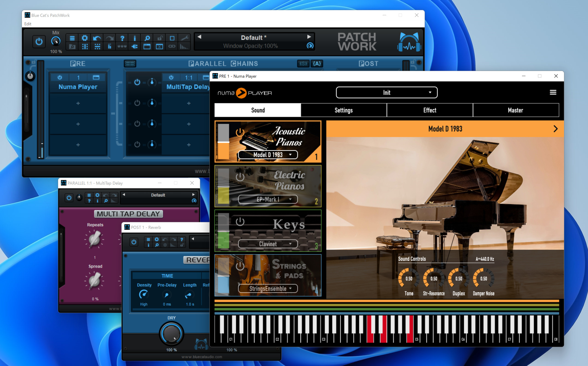Click square outline icon in PatchWork toolbar
Image resolution: width=588 pixels, height=366 pixels.
coord(172,38)
